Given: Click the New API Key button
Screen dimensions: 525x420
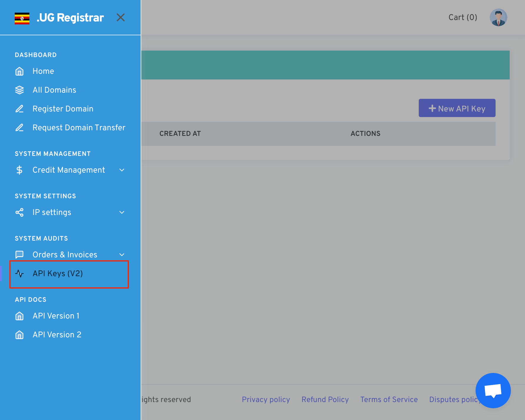Looking at the screenshot, I should 457,108.
